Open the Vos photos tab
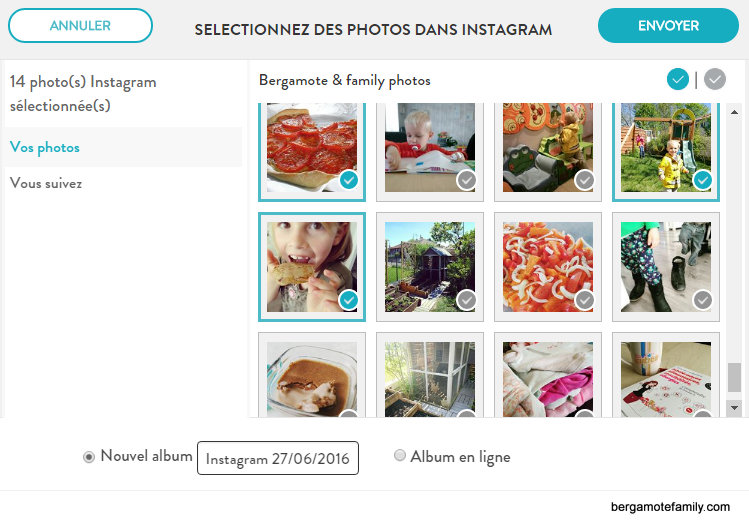The height and width of the screenshot is (529, 749). [45, 147]
